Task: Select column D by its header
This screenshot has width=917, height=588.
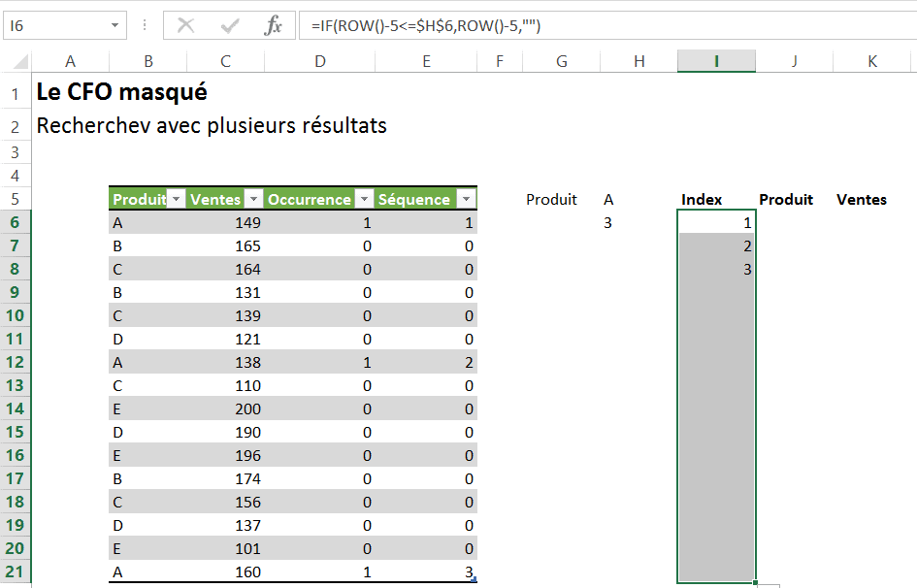Action: 320,61
